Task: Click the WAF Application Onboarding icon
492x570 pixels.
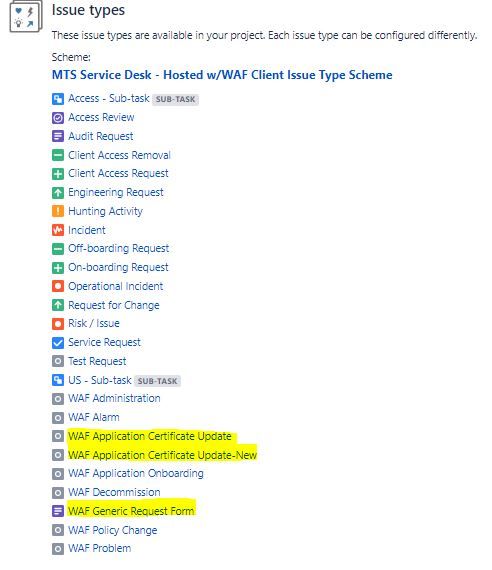Action: (x=58, y=474)
